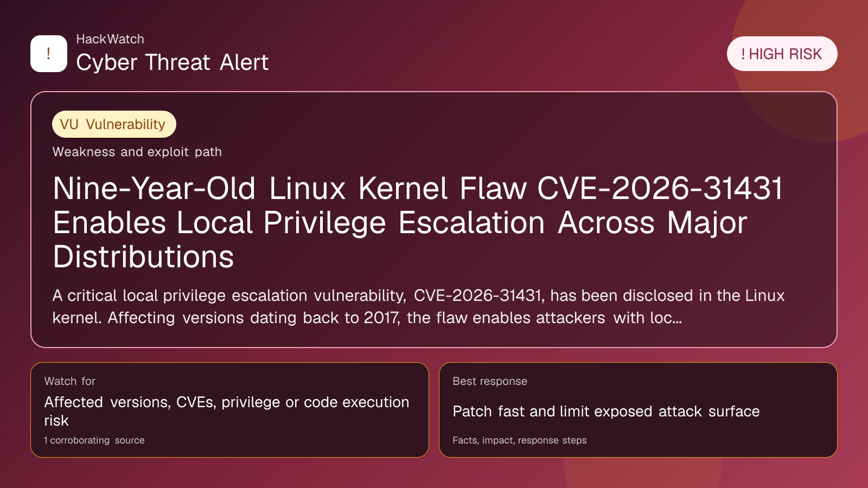
Task: Click the Cyber Threat Alert title
Action: (172, 62)
